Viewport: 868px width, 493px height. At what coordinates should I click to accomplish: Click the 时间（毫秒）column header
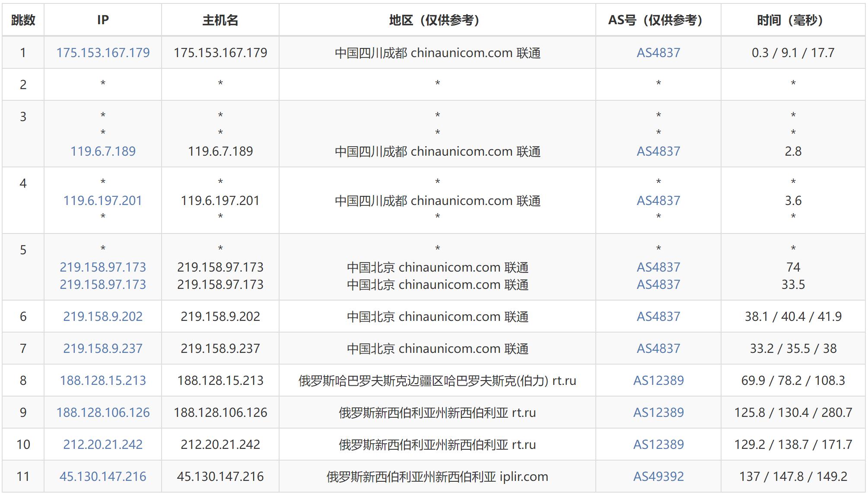793,20
